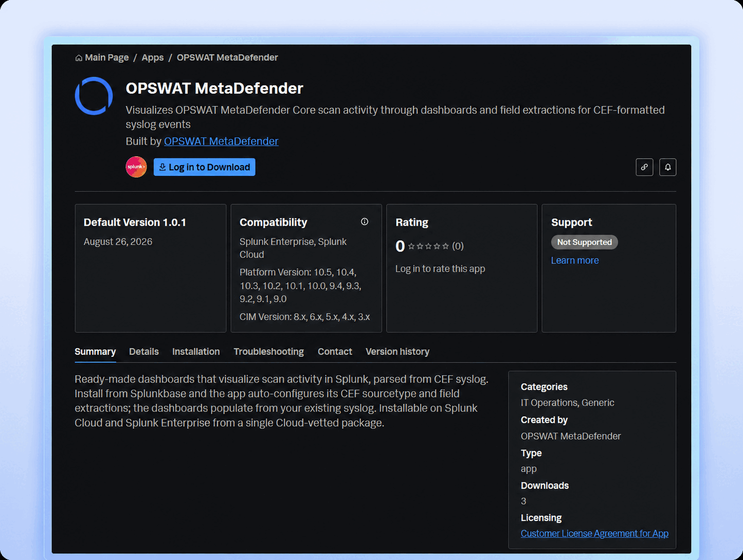The width and height of the screenshot is (743, 560).
Task: Click the Splunk badge icon
Action: [x=136, y=167]
